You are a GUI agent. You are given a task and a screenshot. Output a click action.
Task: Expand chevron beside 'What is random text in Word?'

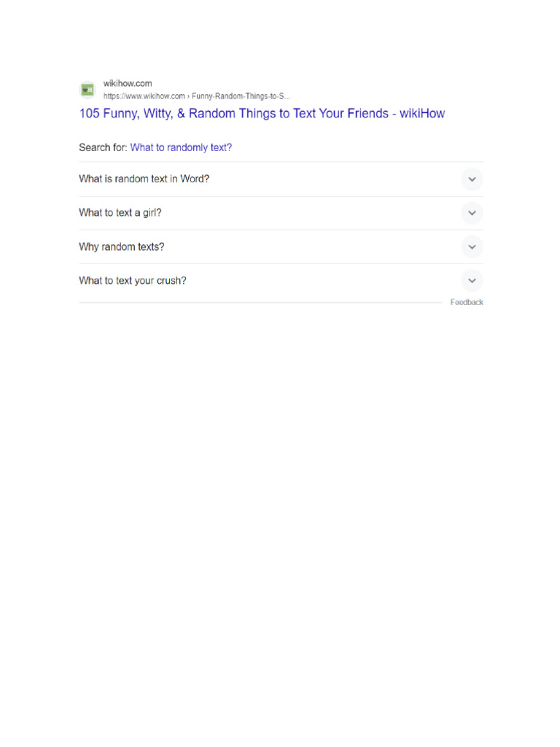(472, 179)
